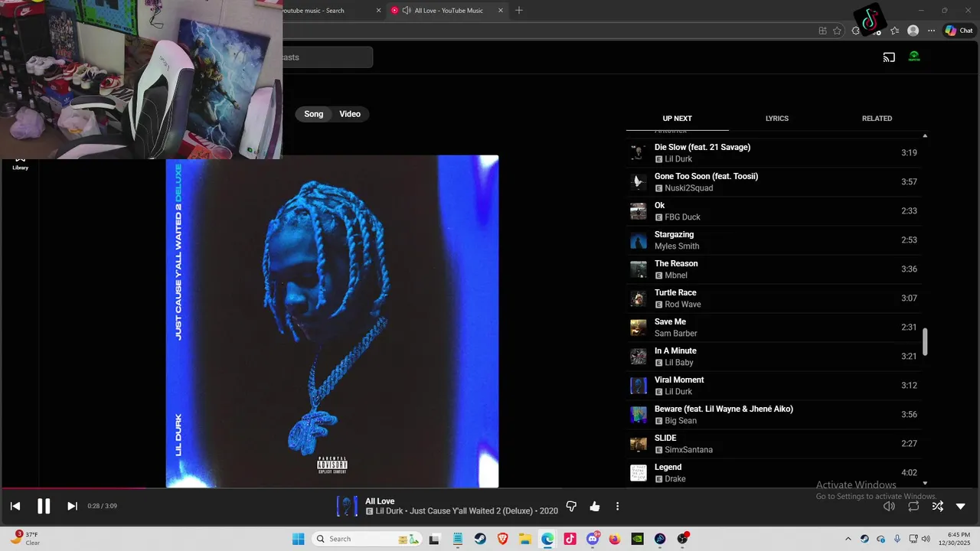
Task: Click the green extension icon beside cast
Action: (x=913, y=57)
